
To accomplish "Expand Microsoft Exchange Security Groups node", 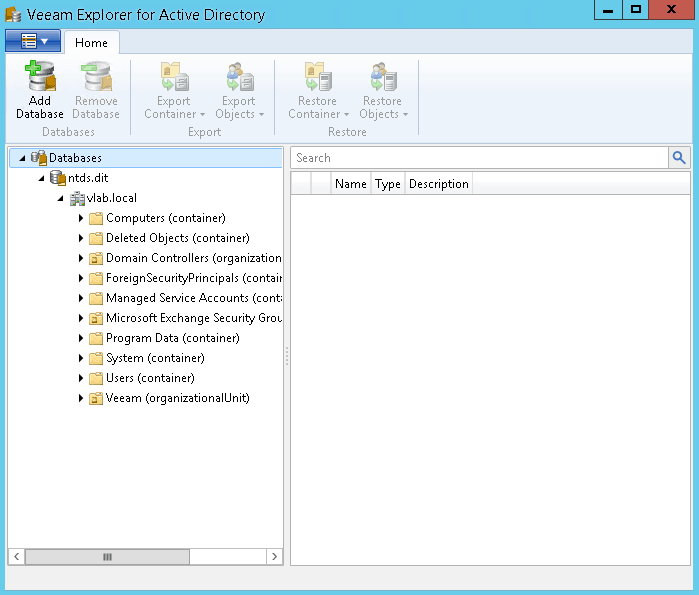I will 81,318.
